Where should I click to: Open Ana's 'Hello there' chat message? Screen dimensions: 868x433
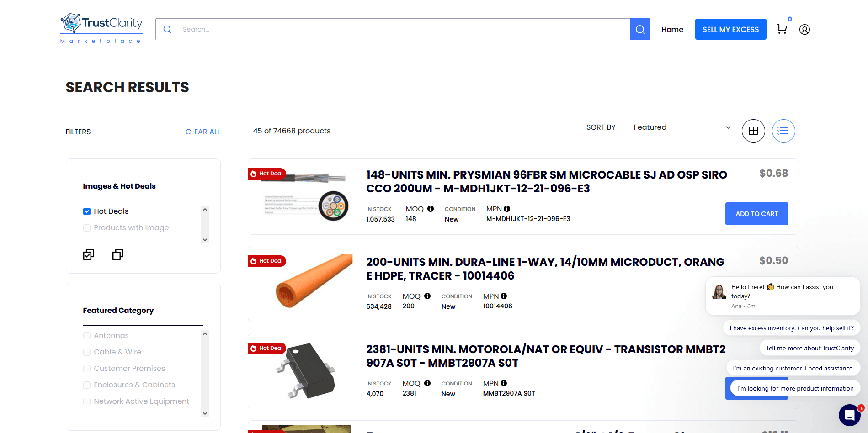coord(783,296)
